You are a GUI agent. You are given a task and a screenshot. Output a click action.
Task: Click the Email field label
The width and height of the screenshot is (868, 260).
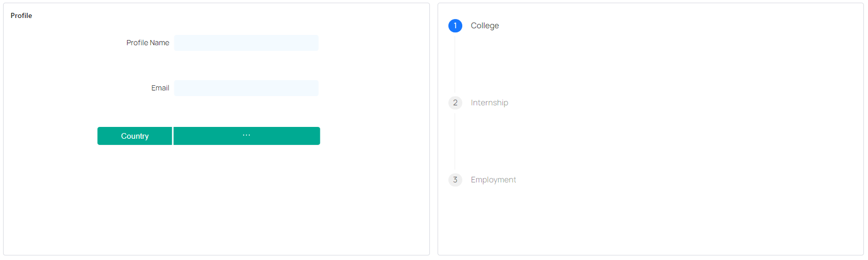click(x=160, y=88)
